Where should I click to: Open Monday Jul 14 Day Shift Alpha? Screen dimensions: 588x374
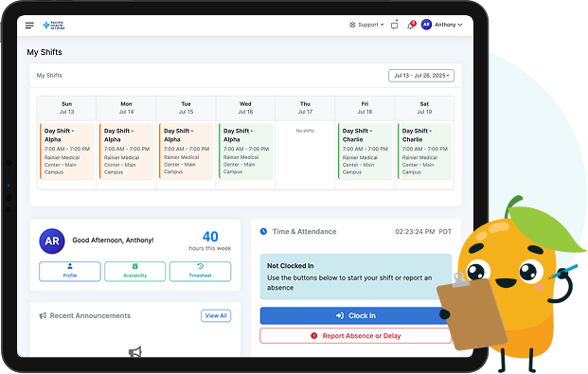[126, 151]
